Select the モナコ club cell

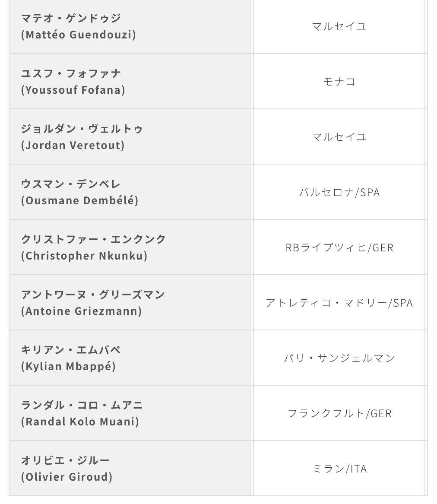(x=339, y=82)
